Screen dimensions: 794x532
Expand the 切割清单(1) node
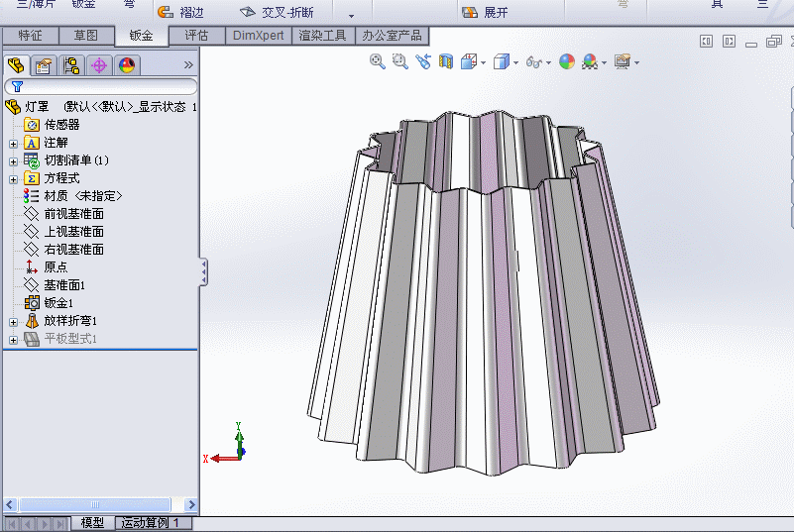[x=13, y=161]
